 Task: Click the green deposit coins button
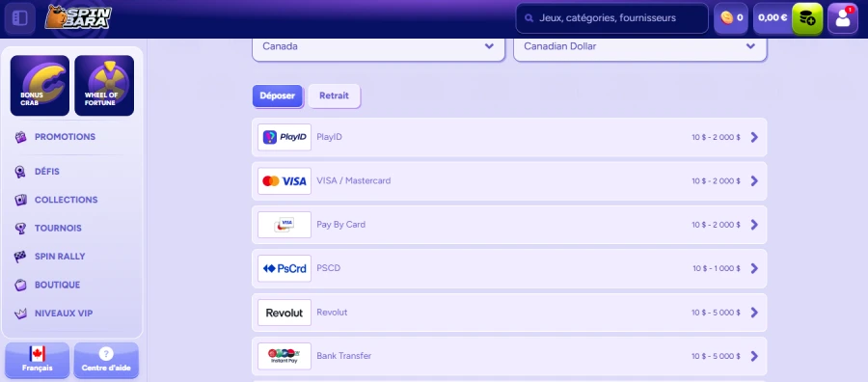(807, 18)
